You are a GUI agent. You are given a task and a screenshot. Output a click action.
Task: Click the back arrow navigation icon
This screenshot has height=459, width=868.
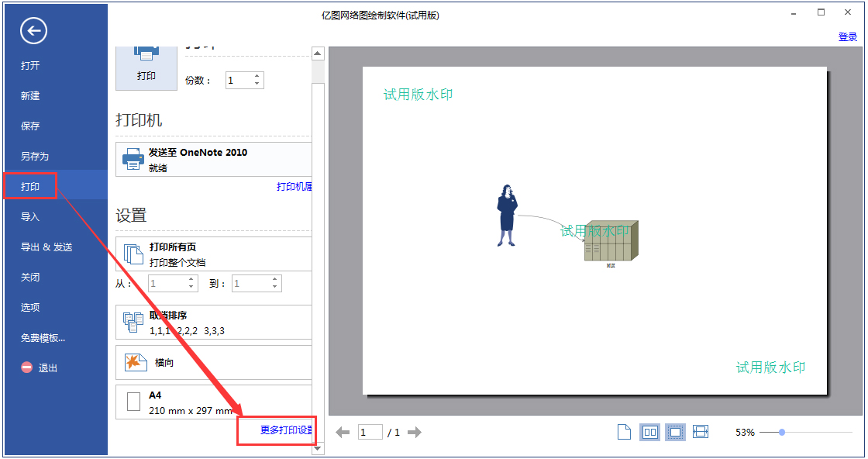[x=30, y=31]
